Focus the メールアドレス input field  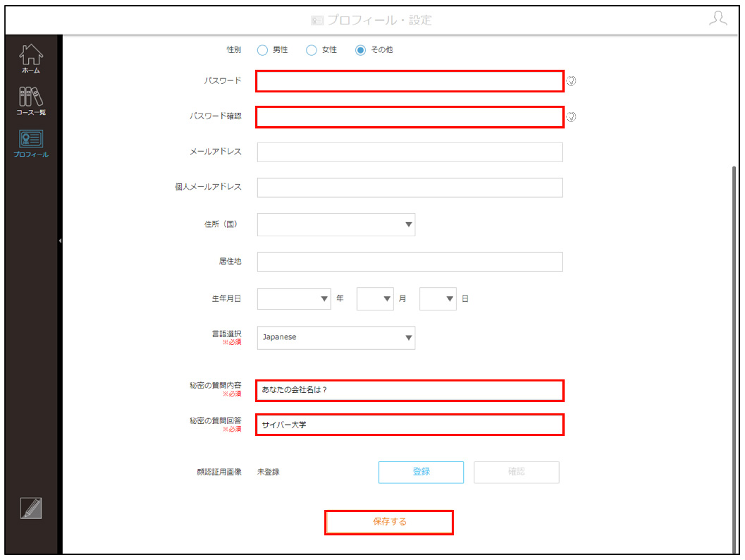(x=410, y=152)
